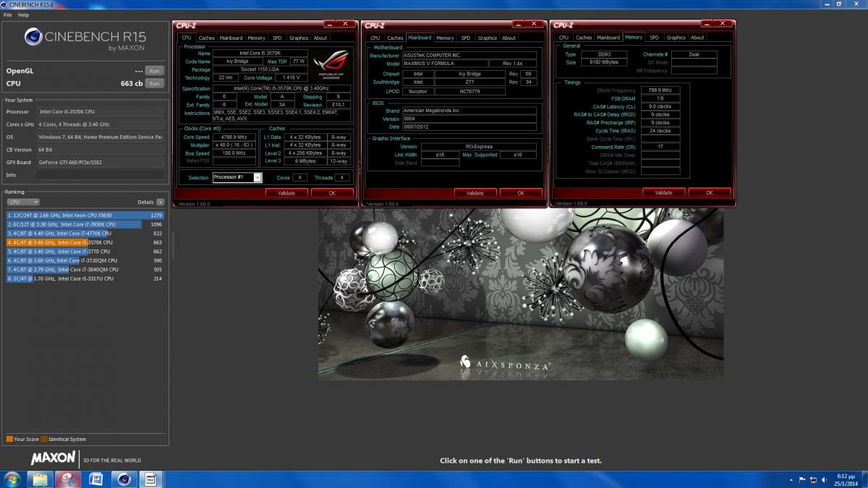Open Windows Explorer from the taskbar
Image resolution: width=868 pixels, height=488 pixels.
point(41,479)
